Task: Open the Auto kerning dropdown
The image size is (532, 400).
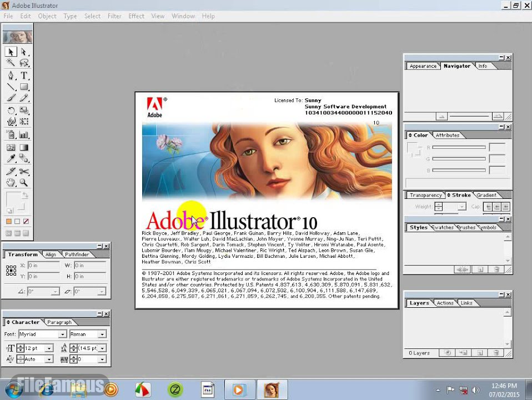Action: (x=49, y=359)
